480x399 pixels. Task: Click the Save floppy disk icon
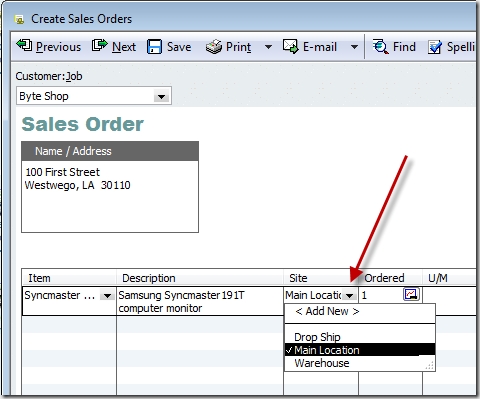tap(155, 47)
